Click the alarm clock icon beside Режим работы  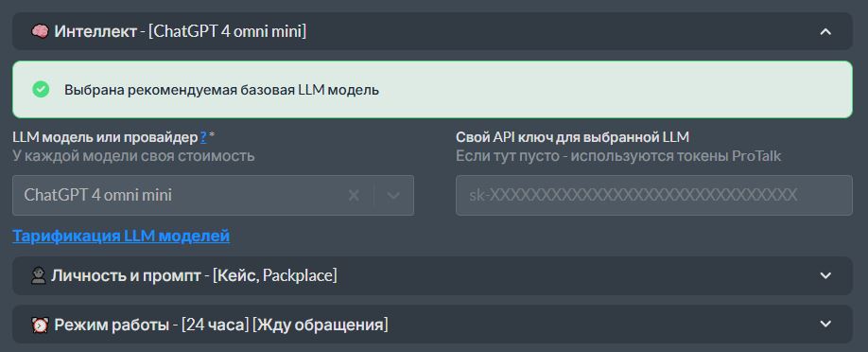pyautogui.click(x=40, y=325)
